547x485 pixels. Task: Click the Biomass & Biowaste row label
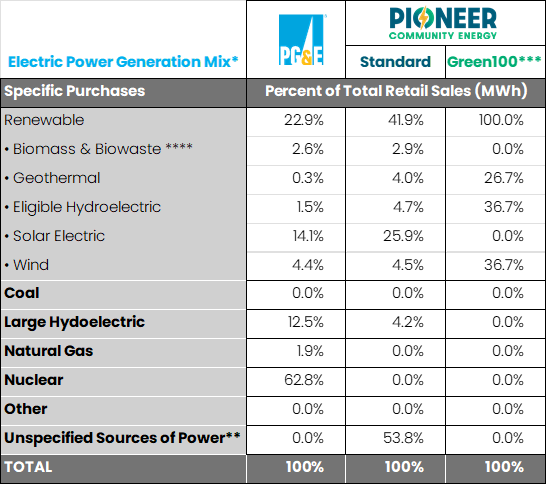coord(99,149)
